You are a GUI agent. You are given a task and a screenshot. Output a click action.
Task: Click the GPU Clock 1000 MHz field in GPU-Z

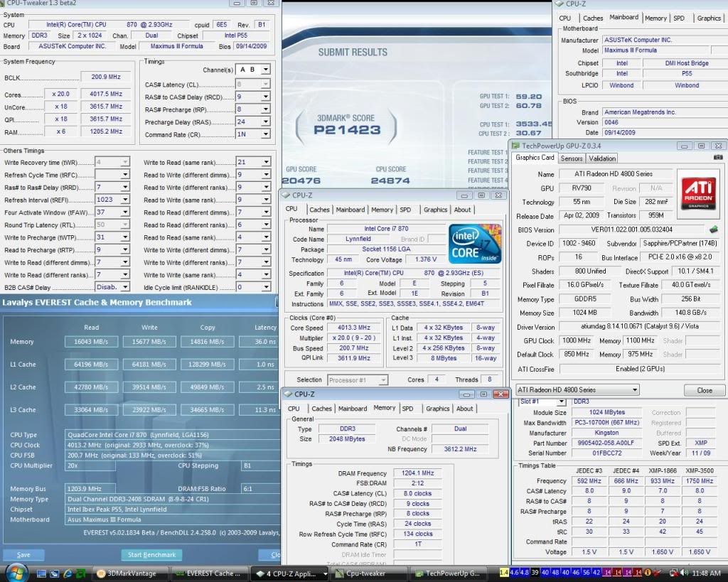pos(576,340)
